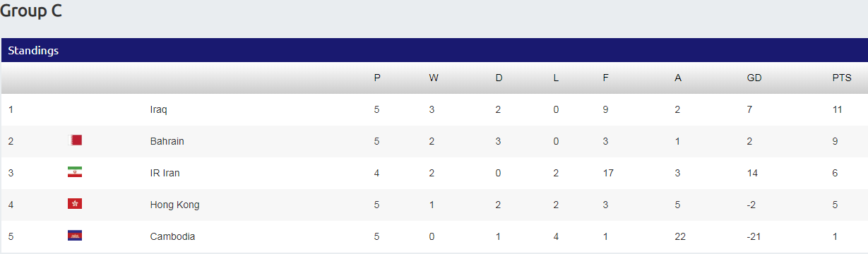Open Cambodia team name

tap(173, 236)
